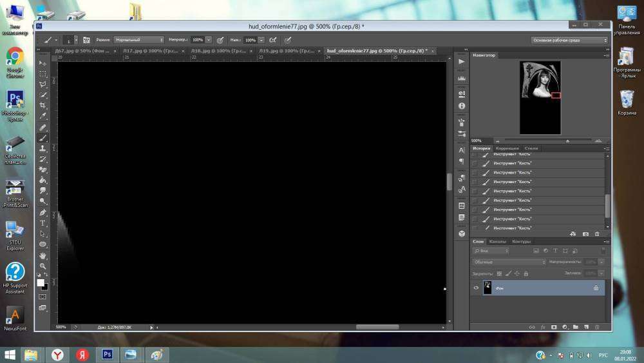This screenshot has height=363, width=644.
Task: Delete history state with trash icon
Action: (x=597, y=234)
